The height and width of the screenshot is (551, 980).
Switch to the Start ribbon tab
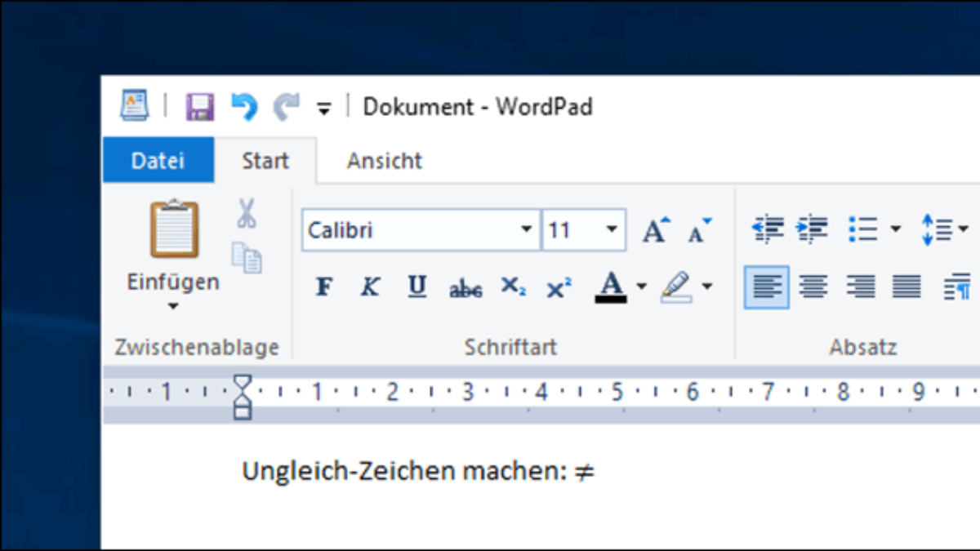click(x=265, y=160)
